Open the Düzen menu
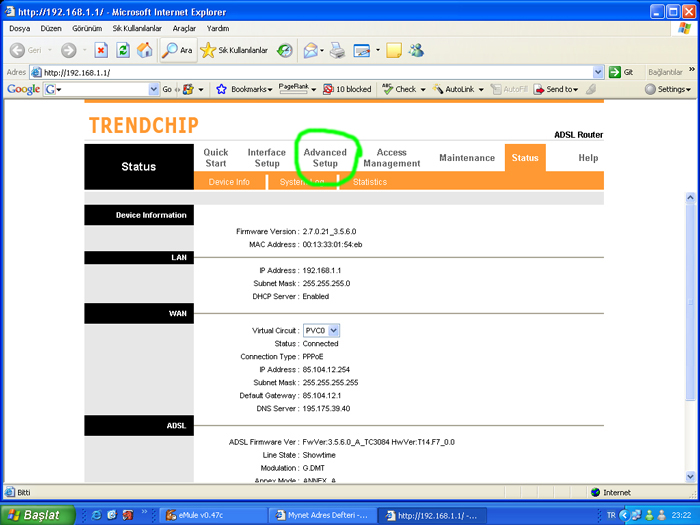The width and height of the screenshot is (700, 525). pos(51,29)
